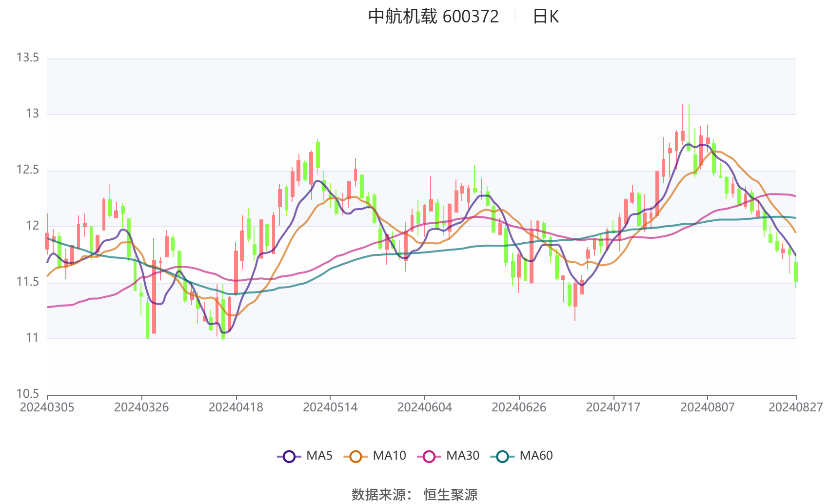
Task: Select the 20240305 date axis label
Action: pyautogui.click(x=47, y=407)
